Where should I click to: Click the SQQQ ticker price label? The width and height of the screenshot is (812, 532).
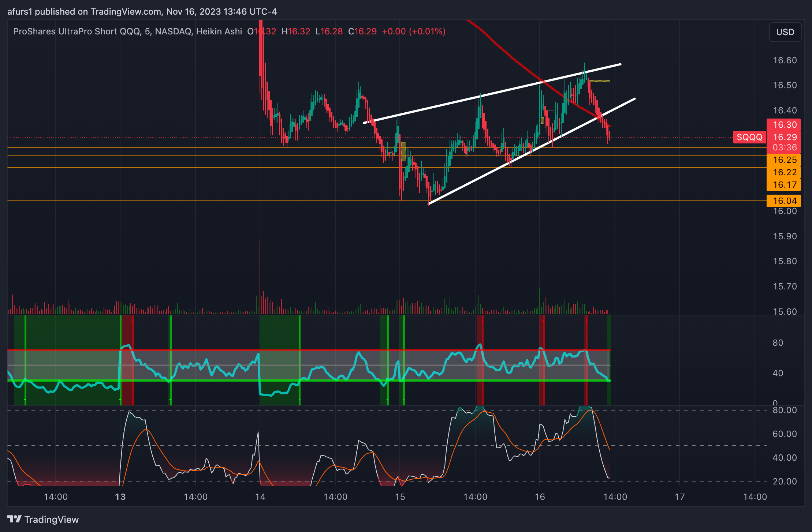click(749, 137)
